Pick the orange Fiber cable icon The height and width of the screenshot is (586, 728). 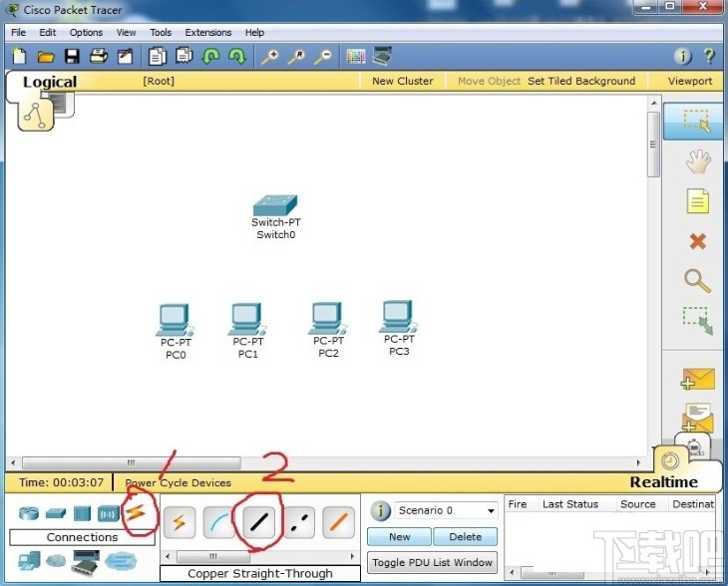click(x=338, y=522)
